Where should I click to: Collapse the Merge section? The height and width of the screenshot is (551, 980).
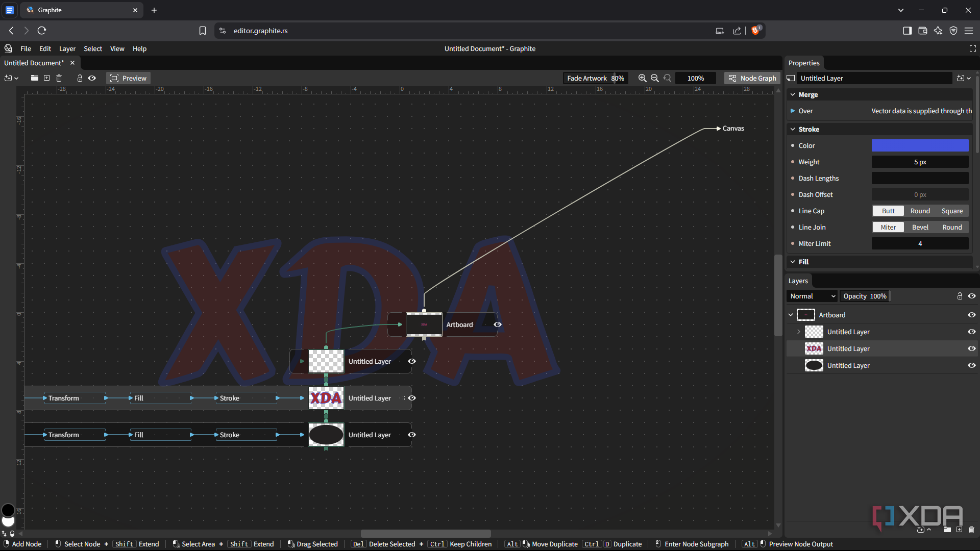[x=793, y=95]
